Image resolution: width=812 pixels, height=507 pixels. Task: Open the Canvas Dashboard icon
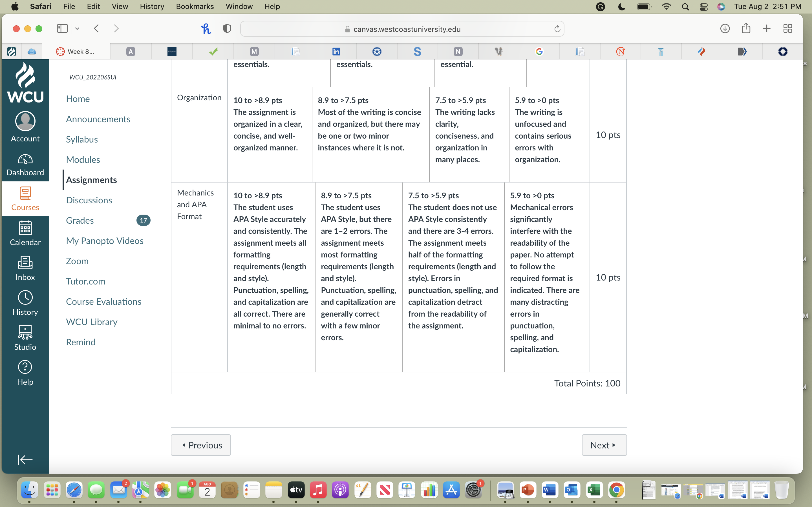click(x=25, y=165)
